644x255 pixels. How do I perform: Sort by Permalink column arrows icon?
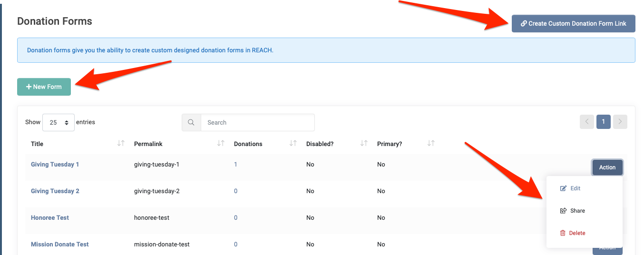(221, 143)
